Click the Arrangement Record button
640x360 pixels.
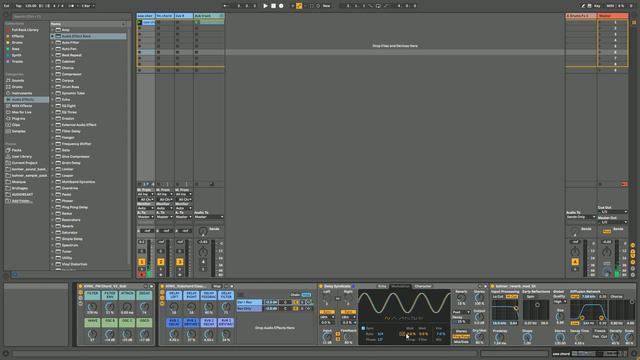click(x=281, y=6)
